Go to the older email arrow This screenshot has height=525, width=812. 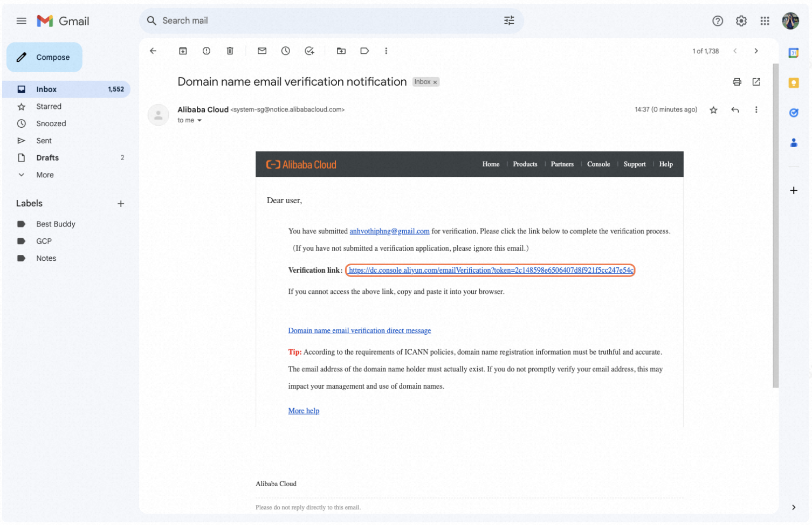click(756, 51)
